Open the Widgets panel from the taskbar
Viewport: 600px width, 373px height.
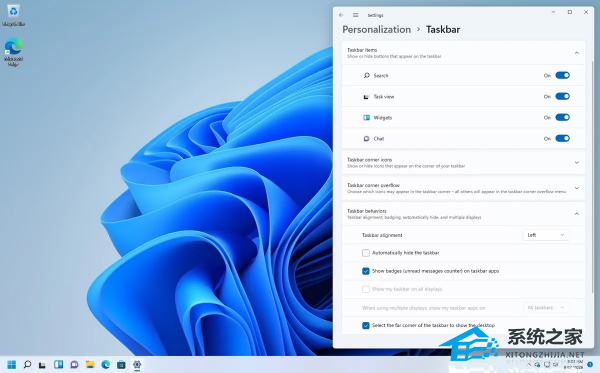point(59,365)
